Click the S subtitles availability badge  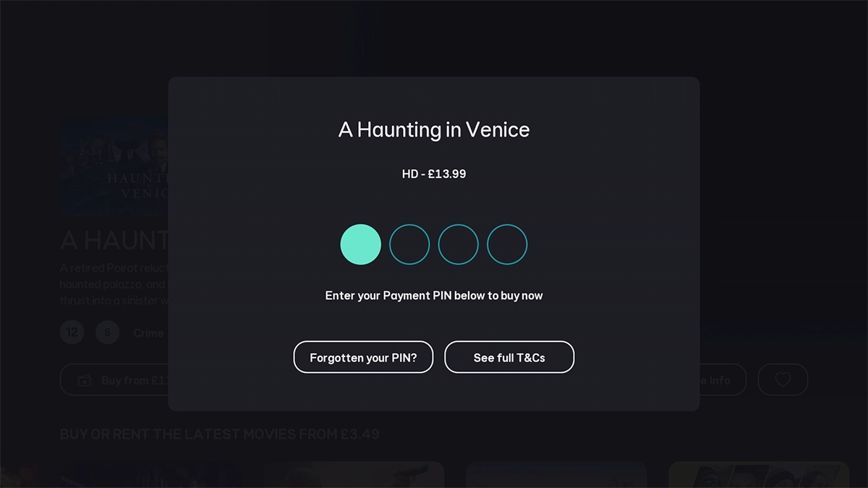click(107, 332)
